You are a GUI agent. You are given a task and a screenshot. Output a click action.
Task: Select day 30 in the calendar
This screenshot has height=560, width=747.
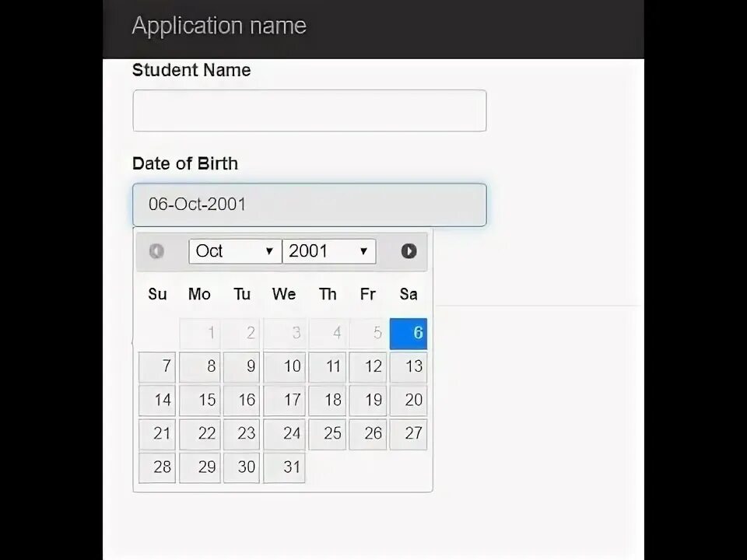pyautogui.click(x=241, y=467)
